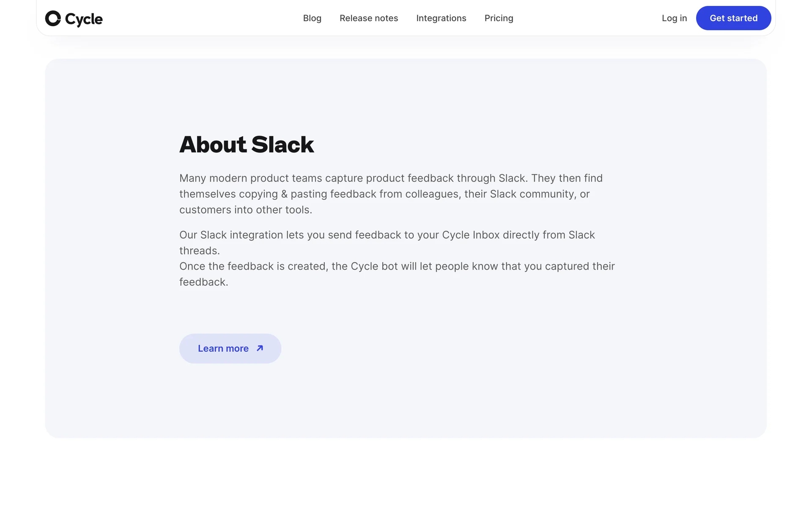Open the Integrations menu item
The image size is (812, 508).
441,18
